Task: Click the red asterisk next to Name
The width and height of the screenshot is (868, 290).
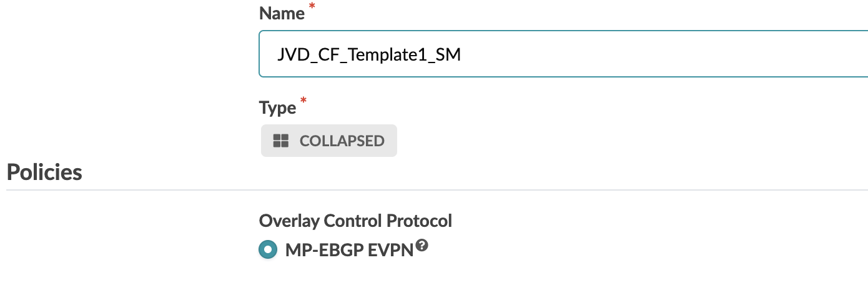Action: [312, 8]
